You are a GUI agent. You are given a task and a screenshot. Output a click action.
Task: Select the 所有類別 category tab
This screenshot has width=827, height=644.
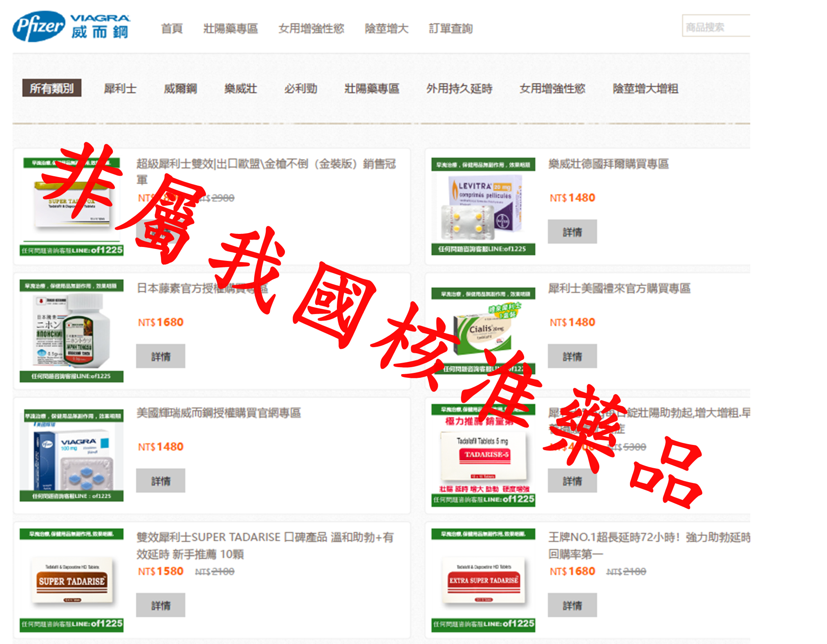[x=52, y=88]
